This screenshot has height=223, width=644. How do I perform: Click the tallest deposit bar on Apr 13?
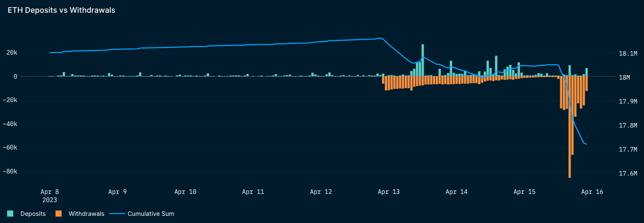tap(423, 60)
